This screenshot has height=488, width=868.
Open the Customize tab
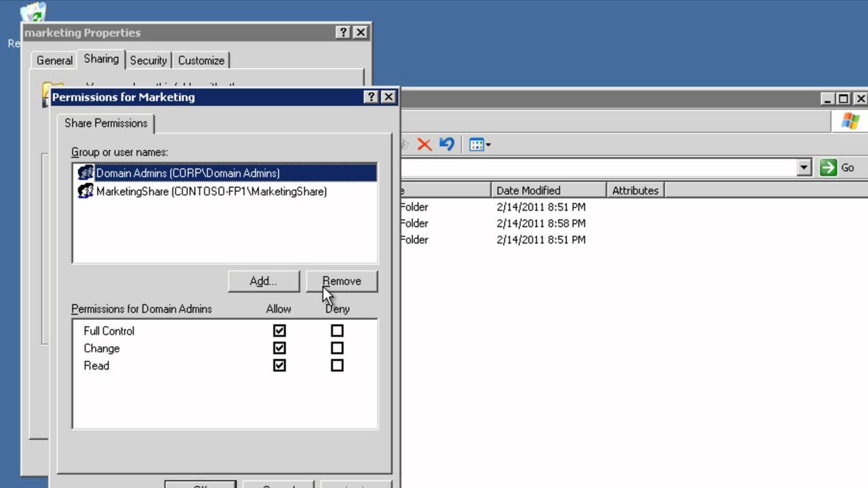201,60
